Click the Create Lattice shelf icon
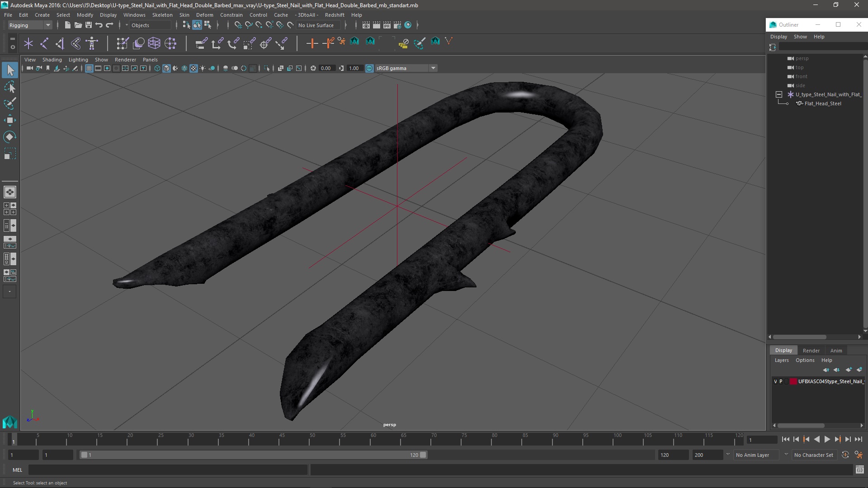The width and height of the screenshot is (868, 488). 154,43
